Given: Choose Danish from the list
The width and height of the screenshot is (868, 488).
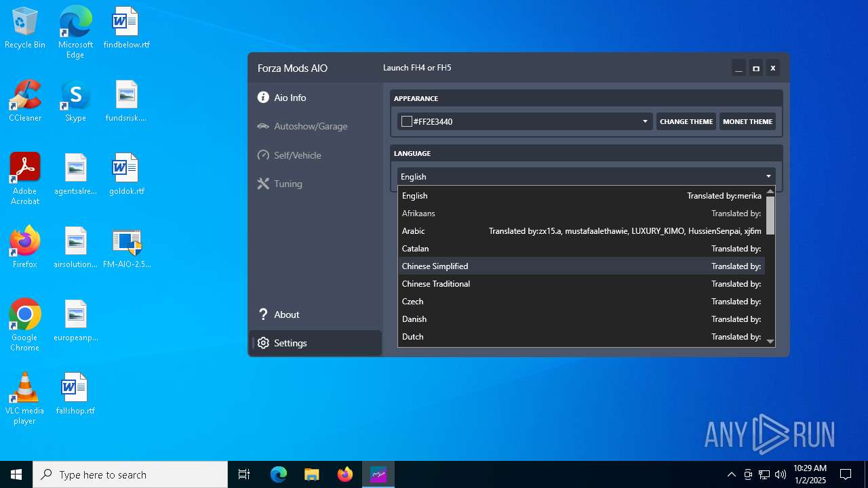Looking at the screenshot, I should [581, 319].
